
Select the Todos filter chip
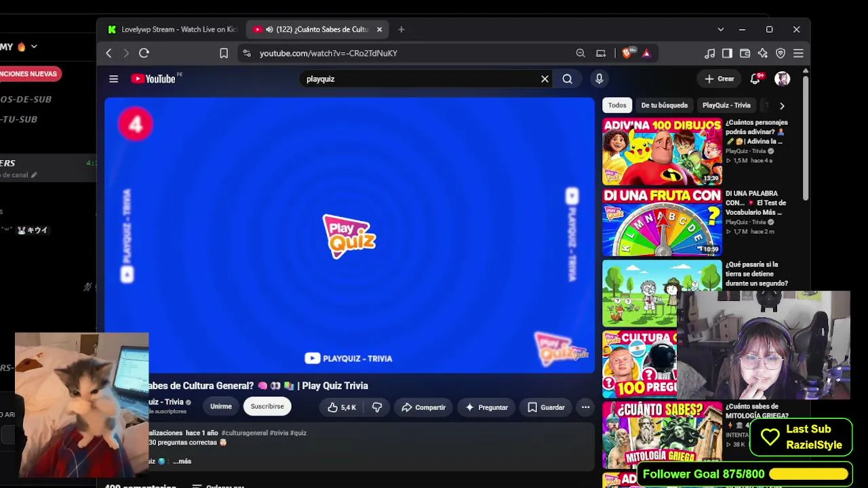click(617, 105)
